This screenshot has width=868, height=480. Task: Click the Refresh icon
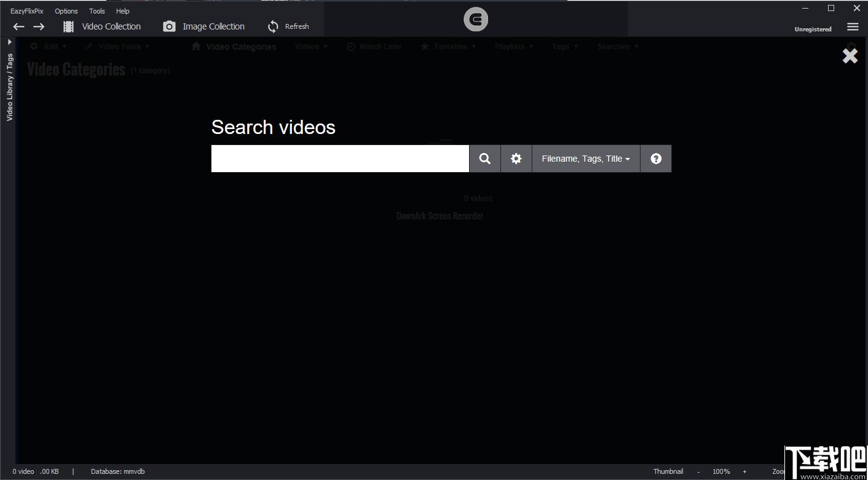pos(273,26)
